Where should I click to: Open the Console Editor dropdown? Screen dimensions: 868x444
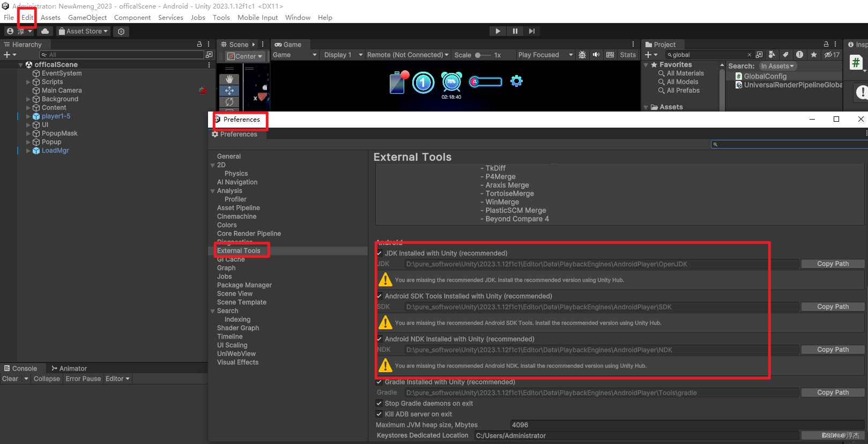(117, 379)
